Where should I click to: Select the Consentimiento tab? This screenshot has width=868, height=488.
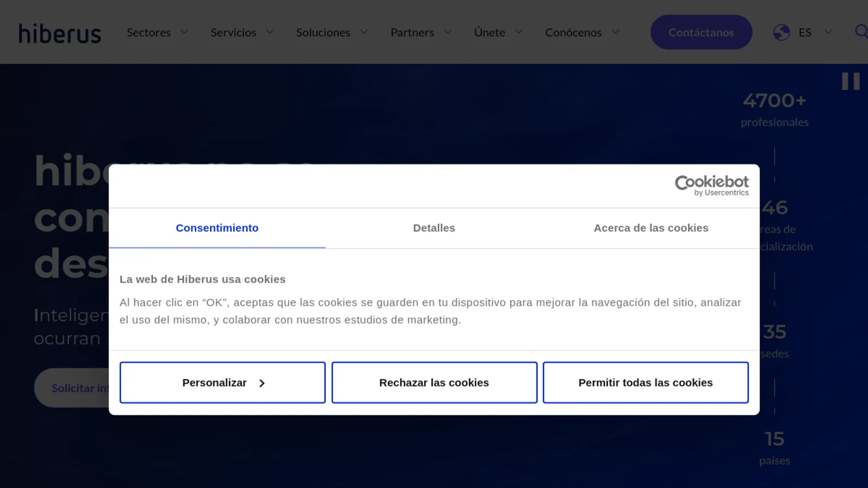pos(217,228)
